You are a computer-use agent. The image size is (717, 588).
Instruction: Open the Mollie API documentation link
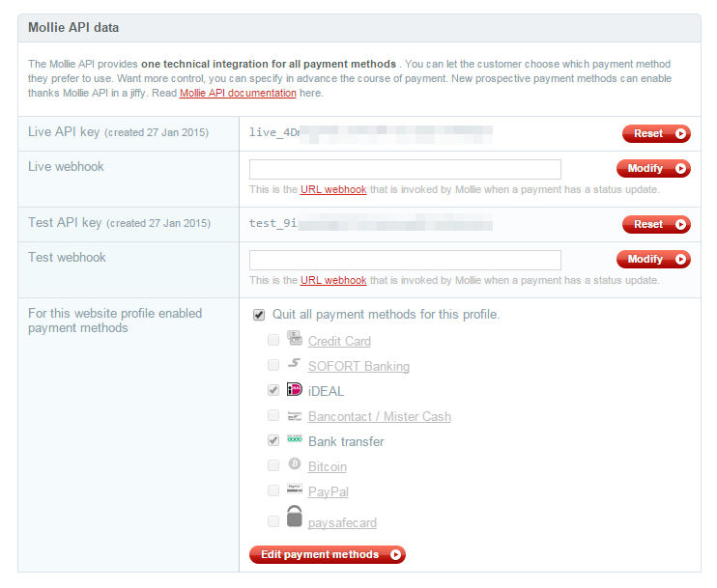pyautogui.click(x=238, y=93)
